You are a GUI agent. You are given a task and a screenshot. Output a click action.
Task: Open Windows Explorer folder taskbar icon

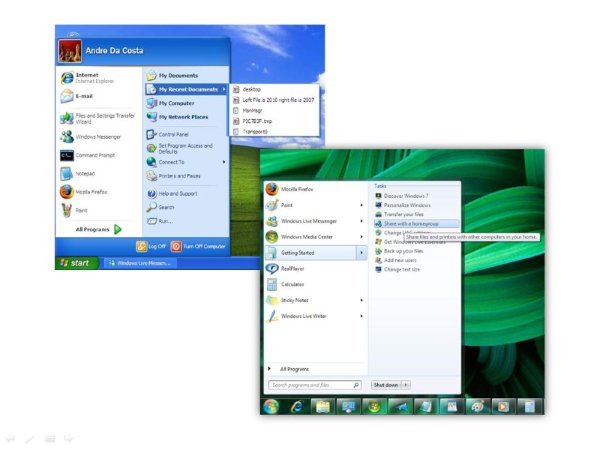(x=323, y=407)
